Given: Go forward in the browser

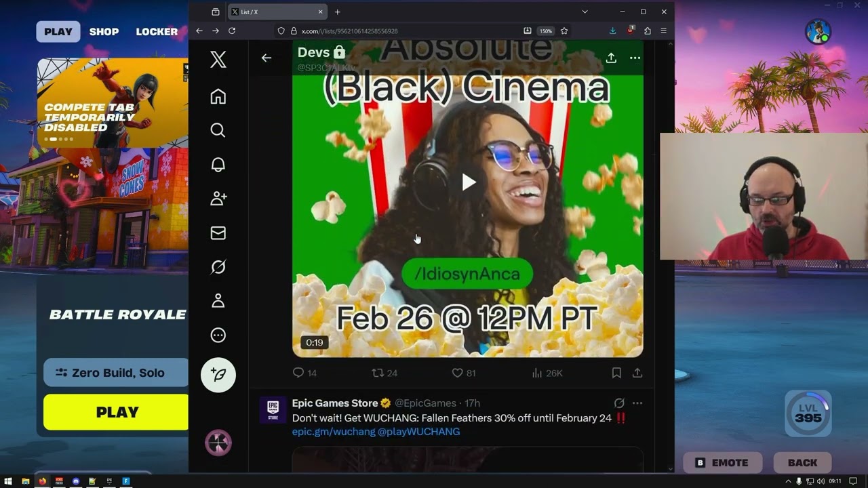Looking at the screenshot, I should (216, 31).
